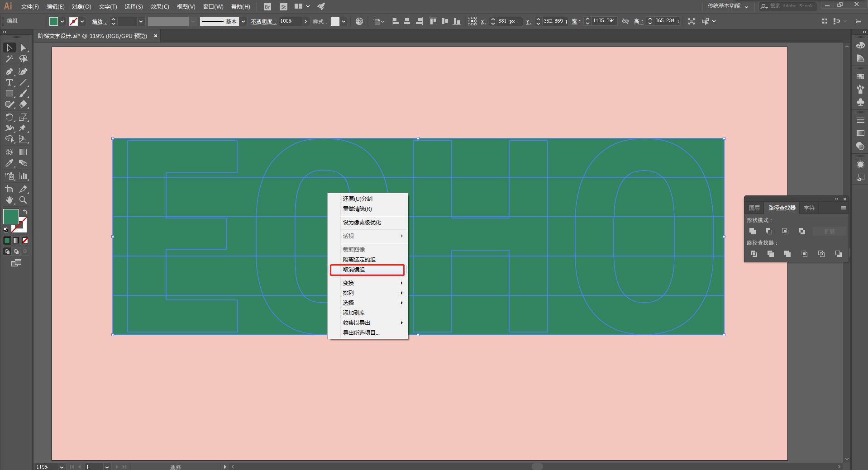Select the Eyedropper tool

(x=9, y=163)
